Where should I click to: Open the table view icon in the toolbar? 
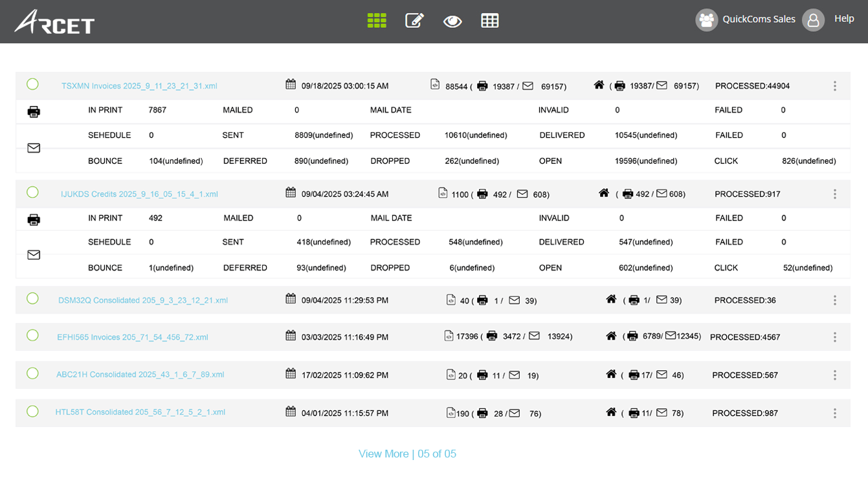pyautogui.click(x=490, y=20)
